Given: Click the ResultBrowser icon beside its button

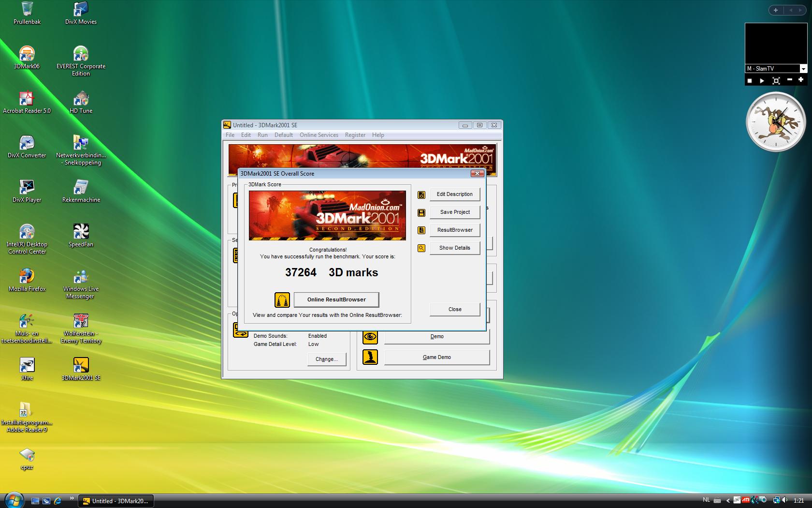Looking at the screenshot, I should 421,230.
